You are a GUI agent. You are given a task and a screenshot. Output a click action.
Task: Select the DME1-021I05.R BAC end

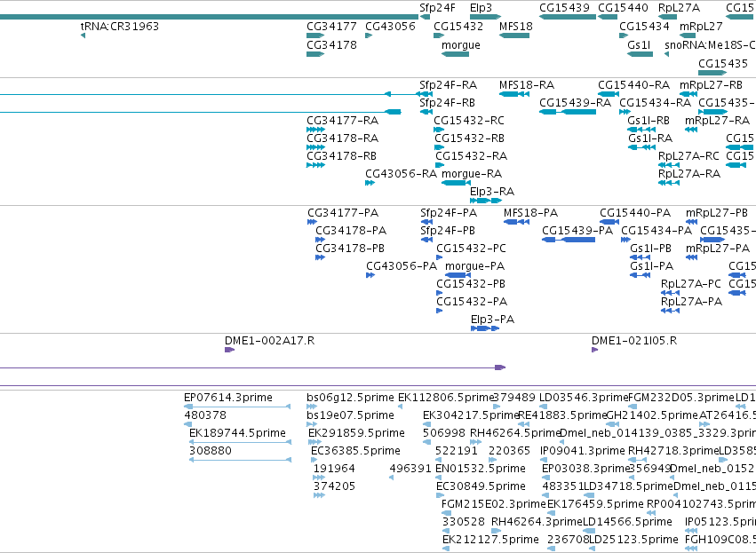595,350
